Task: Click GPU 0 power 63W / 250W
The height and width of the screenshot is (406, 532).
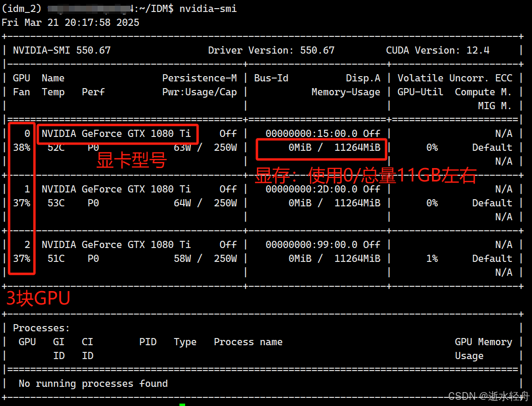Action: click(205, 147)
